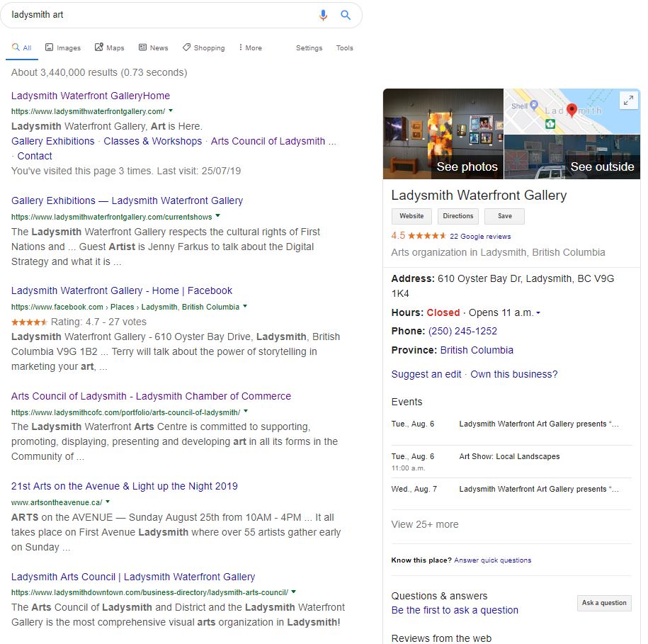Open 'Ladysmith Waterfront GalleryHome' result
The width and height of the screenshot is (648, 644).
[91, 96]
